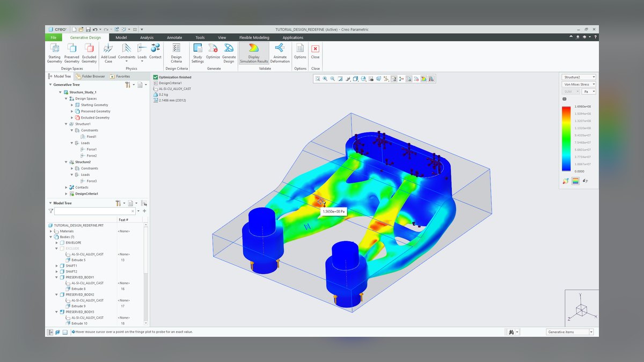This screenshot has height=362, width=644.
Task: Open ribbon Options tool
Action: tap(300, 51)
